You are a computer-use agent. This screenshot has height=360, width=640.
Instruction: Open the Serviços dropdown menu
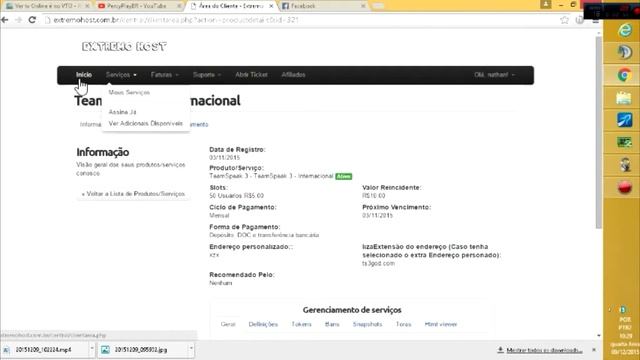121,75
